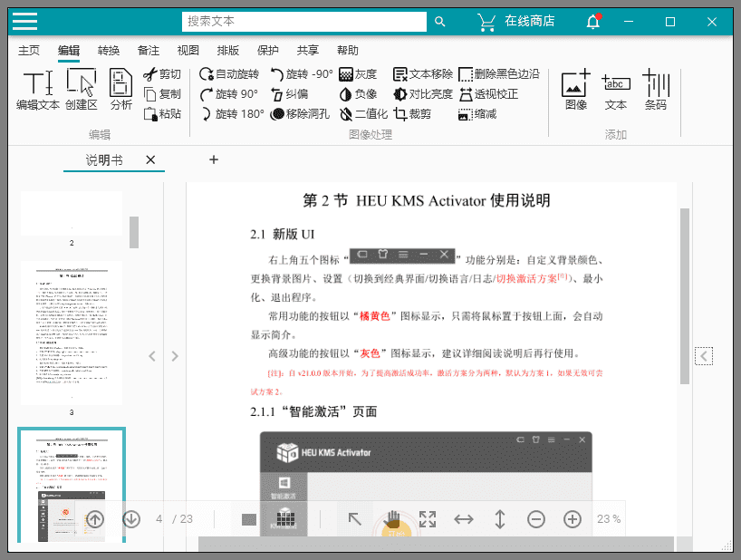Go to previous page arrow
This screenshot has height=560, width=741.
click(x=95, y=519)
